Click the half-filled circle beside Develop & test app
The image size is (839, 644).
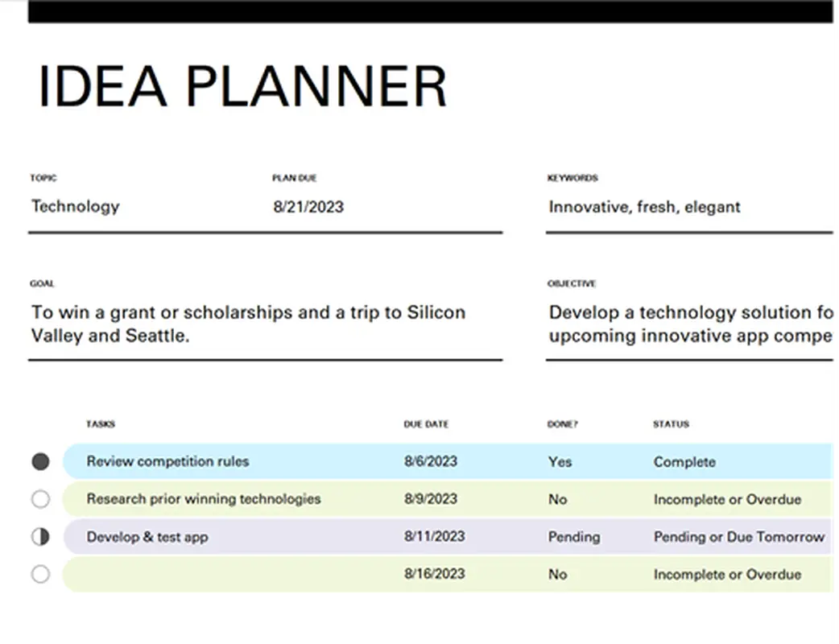[x=40, y=537]
